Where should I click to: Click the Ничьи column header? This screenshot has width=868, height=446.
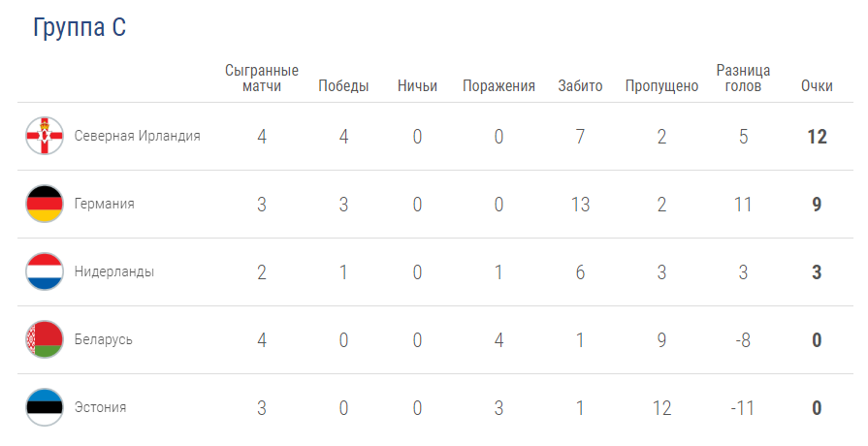[417, 85]
